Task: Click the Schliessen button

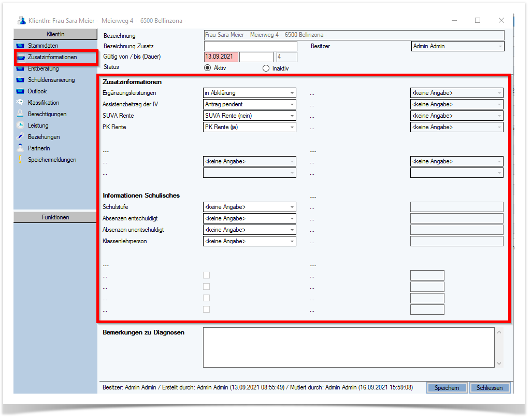Action: [x=490, y=388]
